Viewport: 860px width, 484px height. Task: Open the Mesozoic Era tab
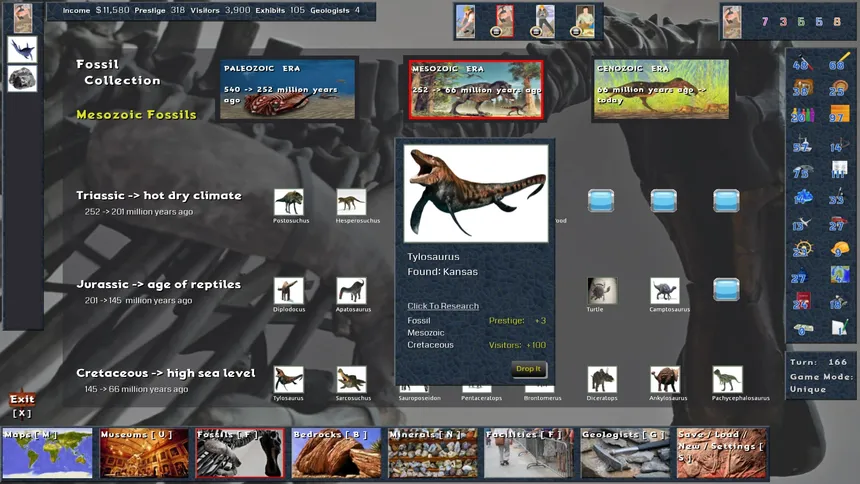click(x=476, y=89)
